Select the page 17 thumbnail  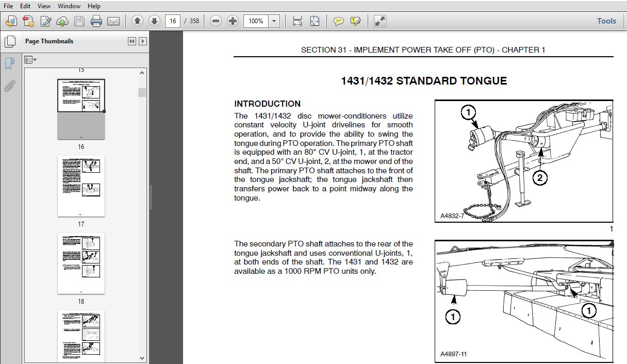pyautogui.click(x=81, y=186)
